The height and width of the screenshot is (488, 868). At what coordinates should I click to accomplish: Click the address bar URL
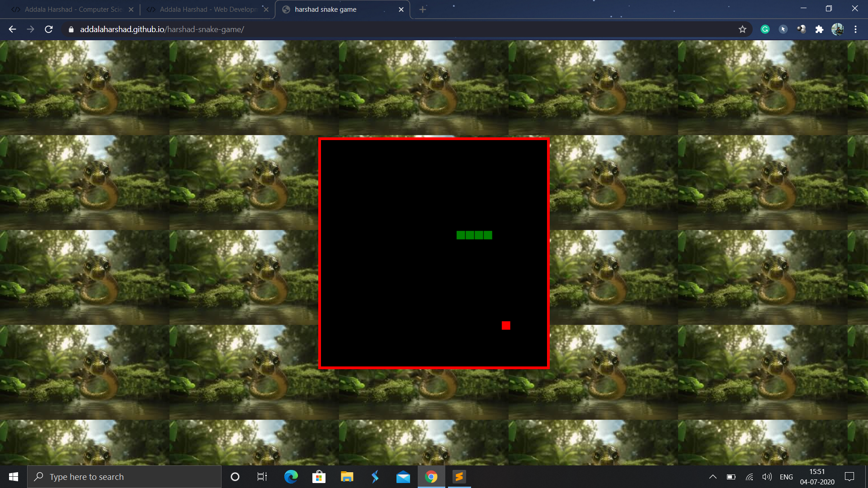pyautogui.click(x=162, y=29)
